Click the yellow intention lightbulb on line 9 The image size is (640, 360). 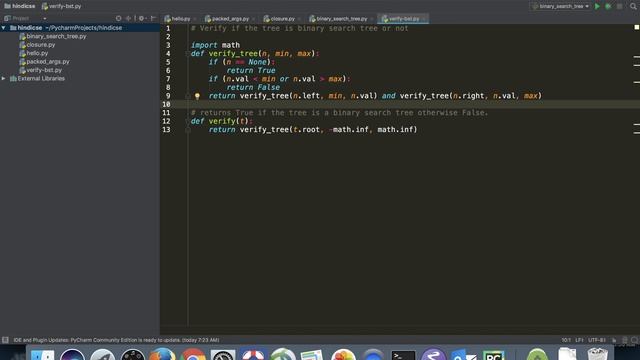coord(197,96)
